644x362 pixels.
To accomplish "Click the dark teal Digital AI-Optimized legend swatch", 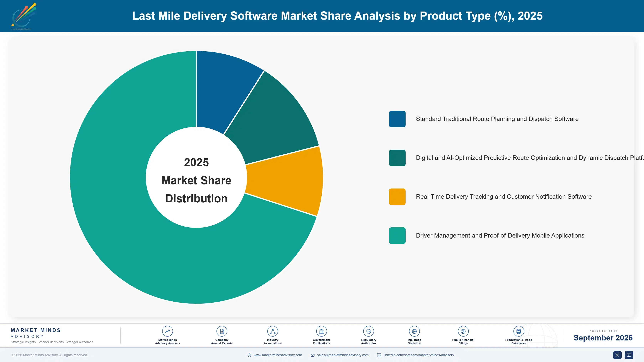I will point(397,158).
